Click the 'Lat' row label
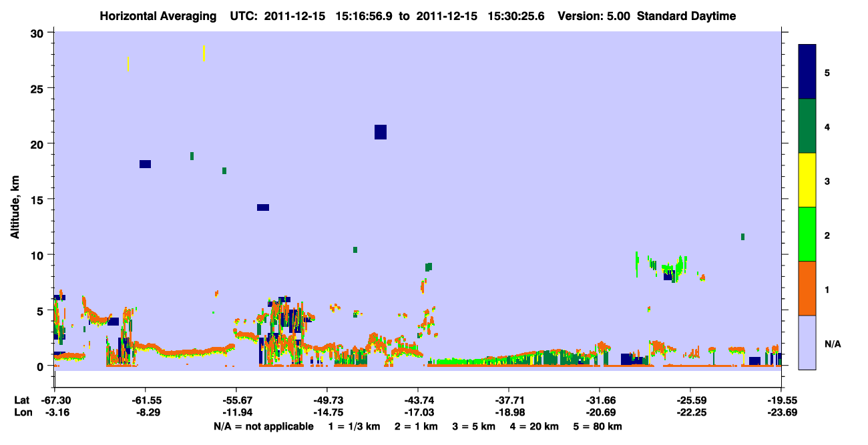Viewport: 868px width, 445px height. [x=22, y=400]
